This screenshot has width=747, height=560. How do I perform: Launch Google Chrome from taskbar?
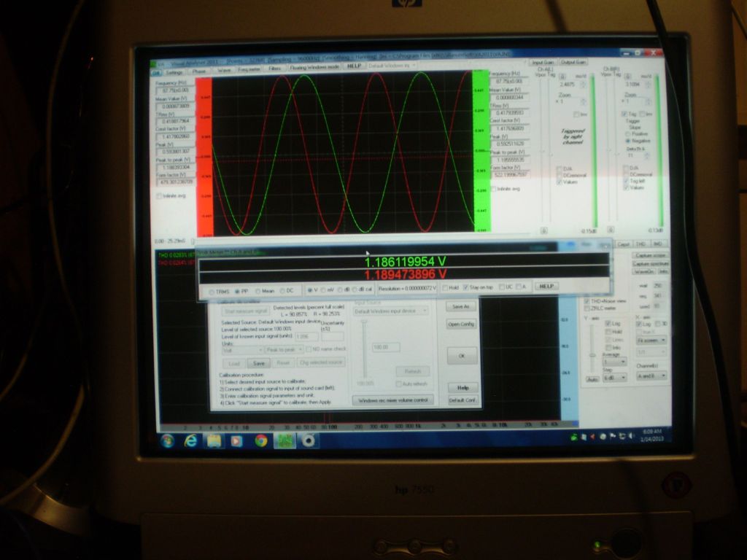[260, 441]
